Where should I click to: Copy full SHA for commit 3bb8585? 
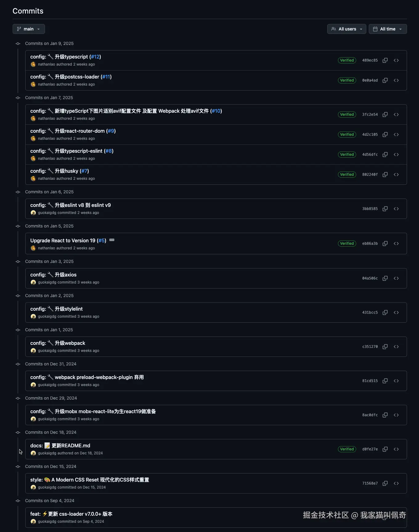pos(385,209)
